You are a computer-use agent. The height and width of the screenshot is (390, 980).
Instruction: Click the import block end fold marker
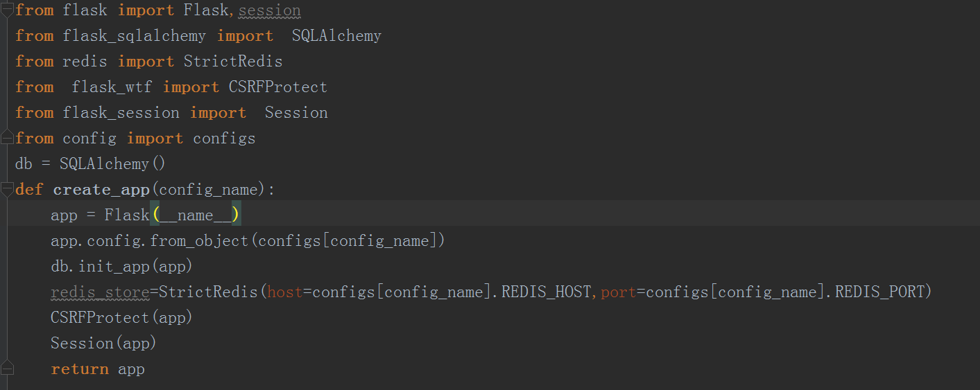pyautogui.click(x=7, y=138)
